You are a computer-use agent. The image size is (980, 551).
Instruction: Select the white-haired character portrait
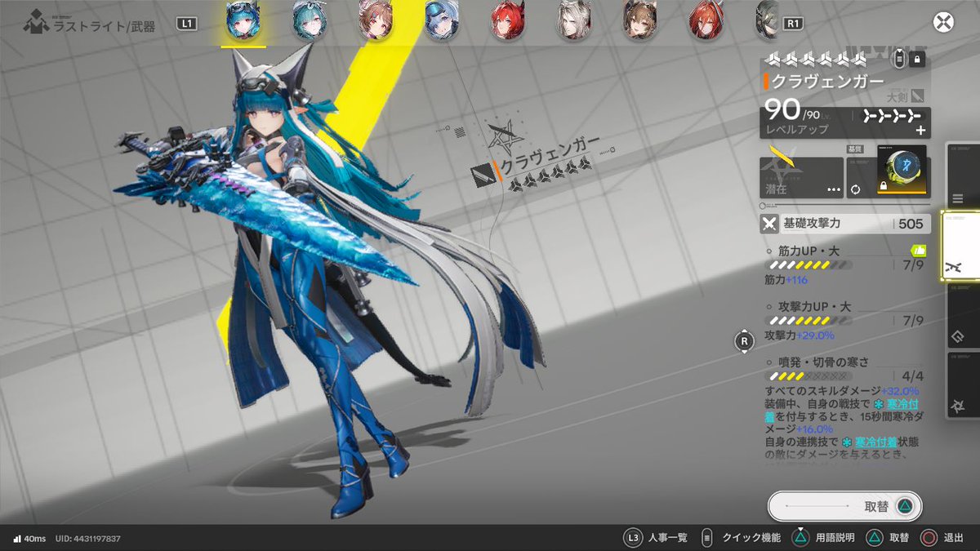572,22
